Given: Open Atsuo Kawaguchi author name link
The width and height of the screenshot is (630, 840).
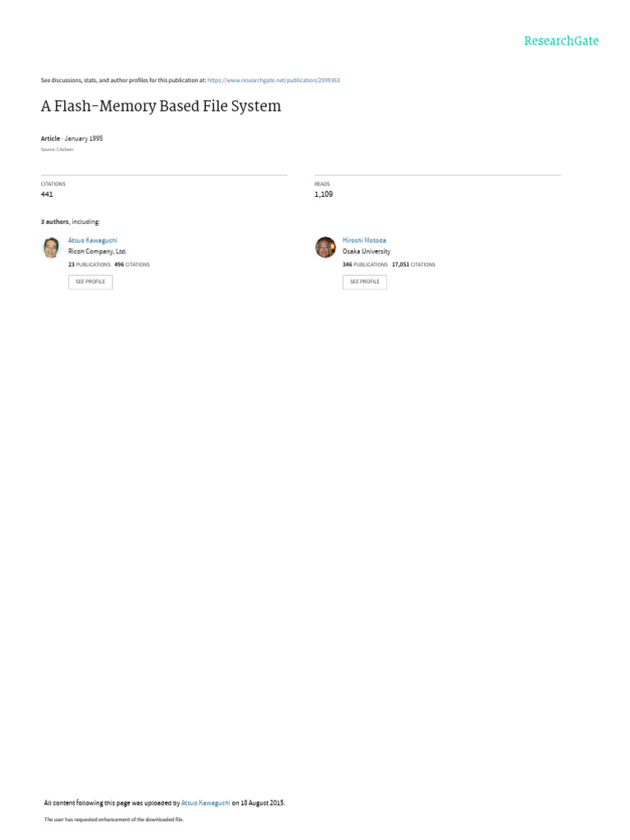Looking at the screenshot, I should coord(93,240).
